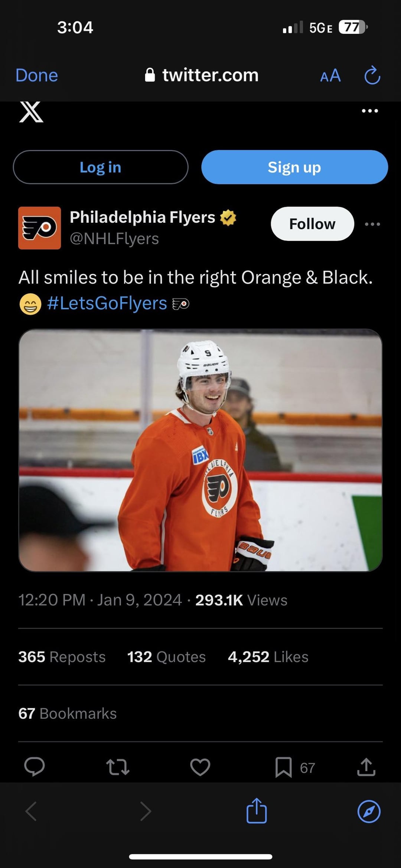This screenshot has height=868, width=401.
Task: Open AA text size options
Action: tap(330, 76)
